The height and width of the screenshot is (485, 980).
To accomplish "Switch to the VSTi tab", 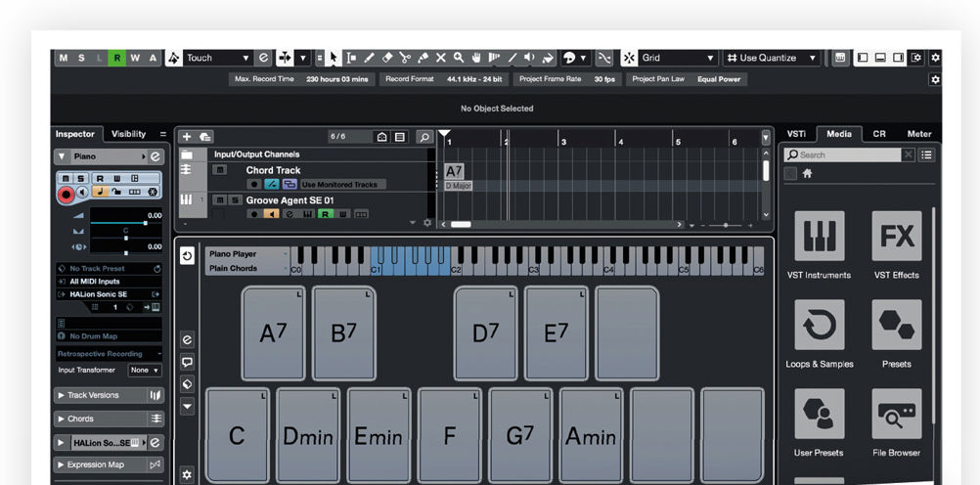I will tap(795, 134).
